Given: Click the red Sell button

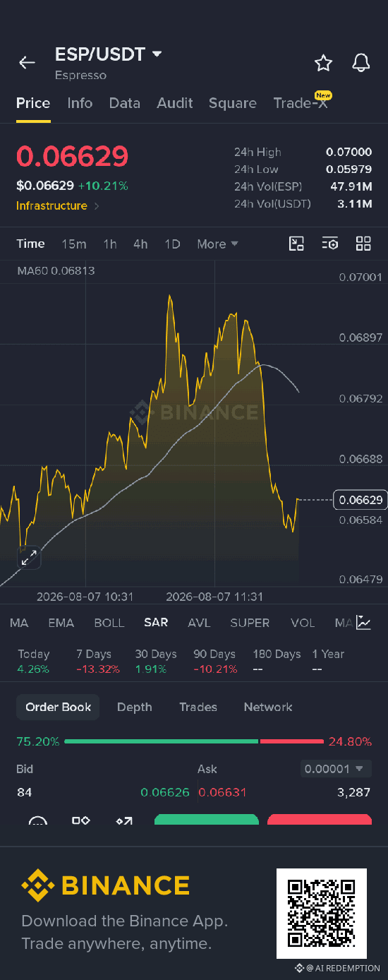Looking at the screenshot, I should 320,820.
